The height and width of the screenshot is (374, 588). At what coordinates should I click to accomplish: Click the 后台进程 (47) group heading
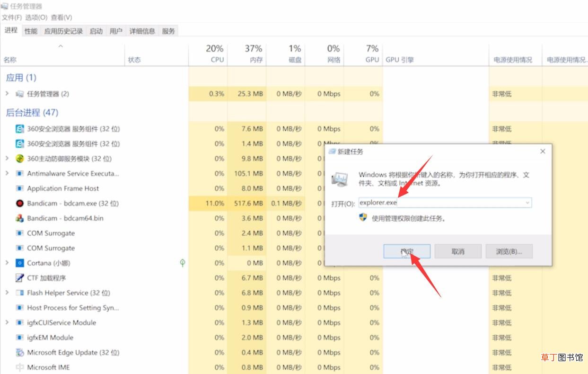32,113
